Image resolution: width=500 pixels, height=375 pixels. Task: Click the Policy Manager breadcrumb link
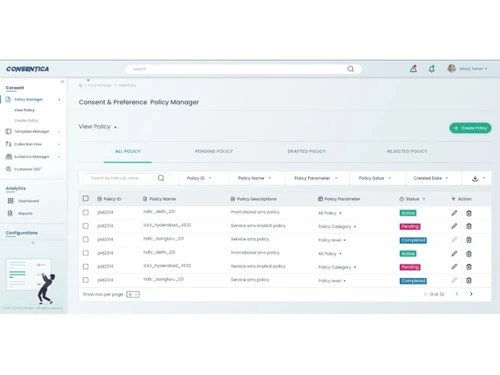point(100,85)
